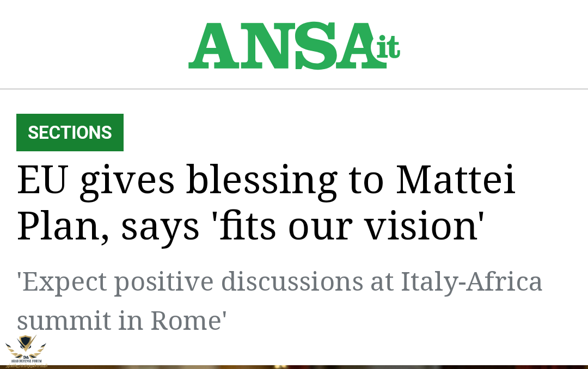Click the 'ARAB DEFENSE FORUM' watermark text
Screen dimensions: 588x369
[x=26, y=361]
